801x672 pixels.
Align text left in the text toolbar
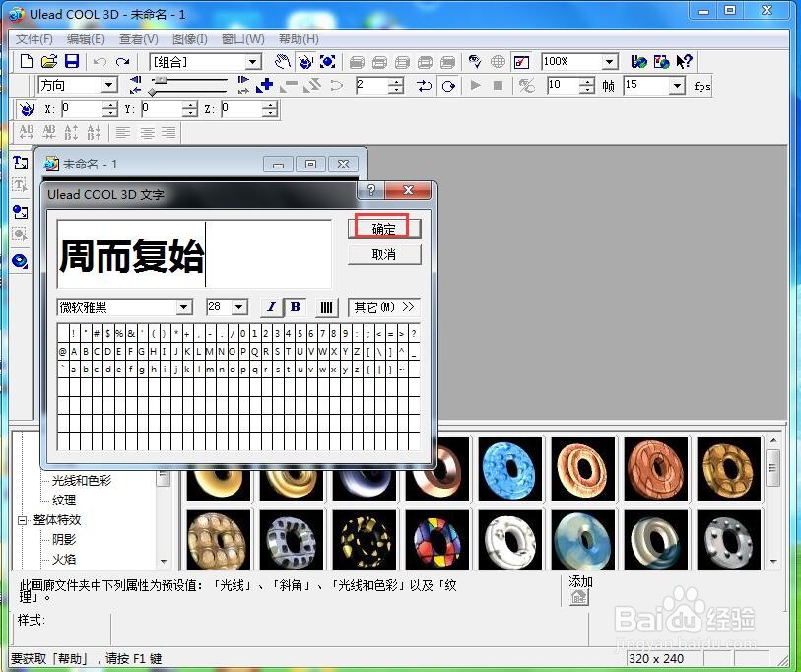pyautogui.click(x=122, y=133)
